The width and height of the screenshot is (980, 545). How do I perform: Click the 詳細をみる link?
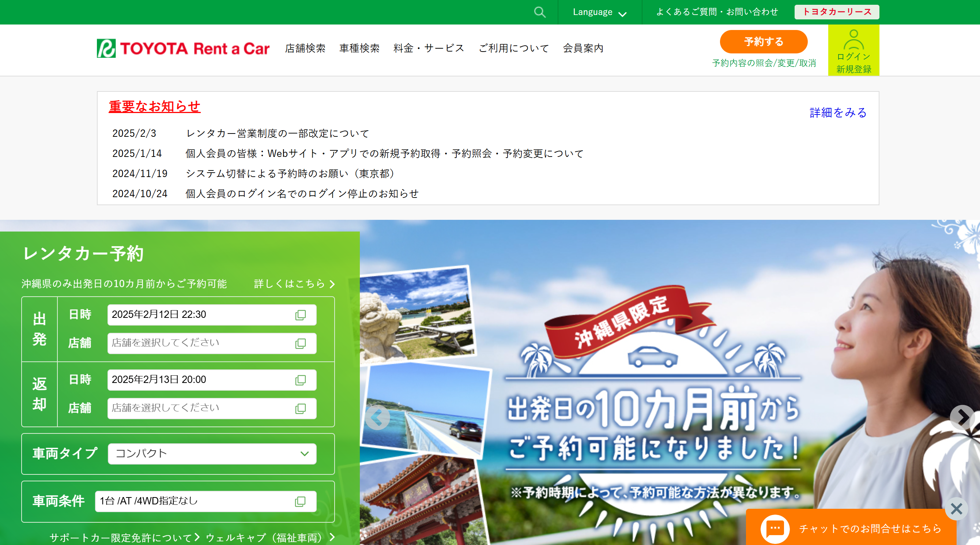[838, 113]
